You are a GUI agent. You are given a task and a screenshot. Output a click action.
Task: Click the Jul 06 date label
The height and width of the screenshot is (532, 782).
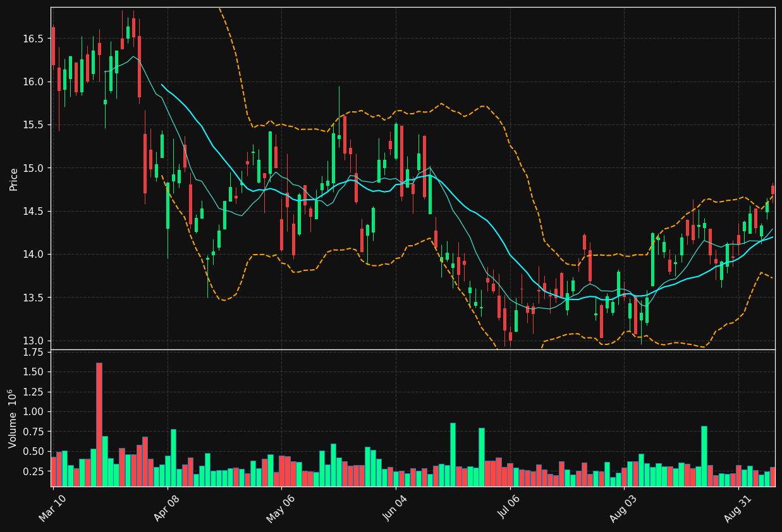(510, 507)
